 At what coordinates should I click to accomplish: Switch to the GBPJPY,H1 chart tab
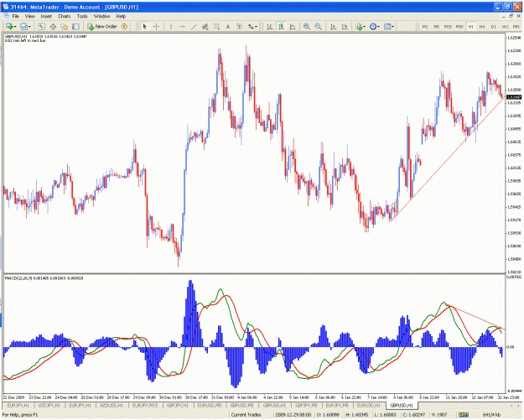pos(178,405)
